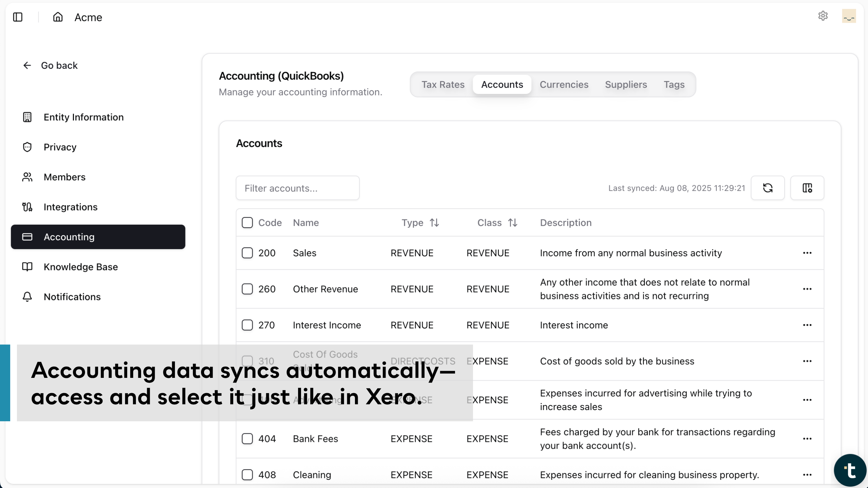Check the box for account 200 Sales

coord(247,253)
